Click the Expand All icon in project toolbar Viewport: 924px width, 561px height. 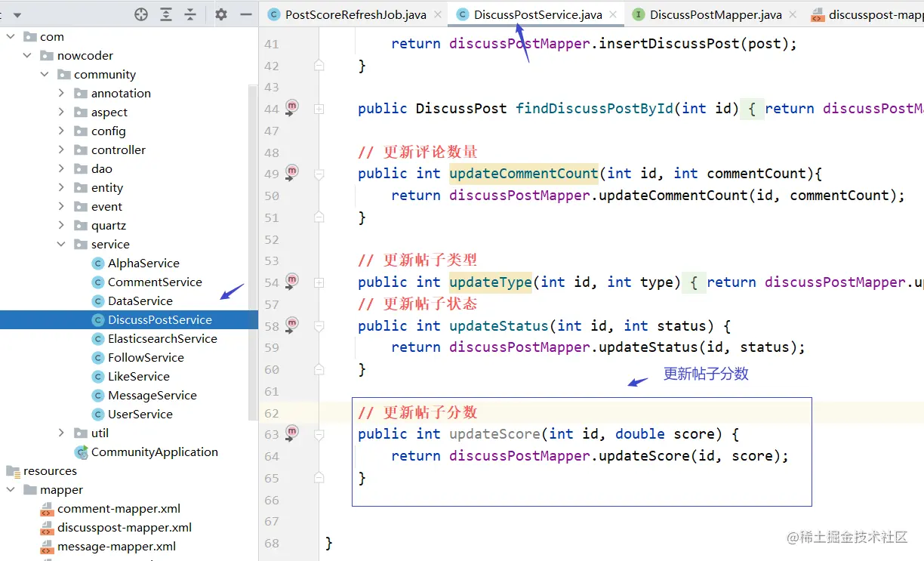pyautogui.click(x=166, y=14)
